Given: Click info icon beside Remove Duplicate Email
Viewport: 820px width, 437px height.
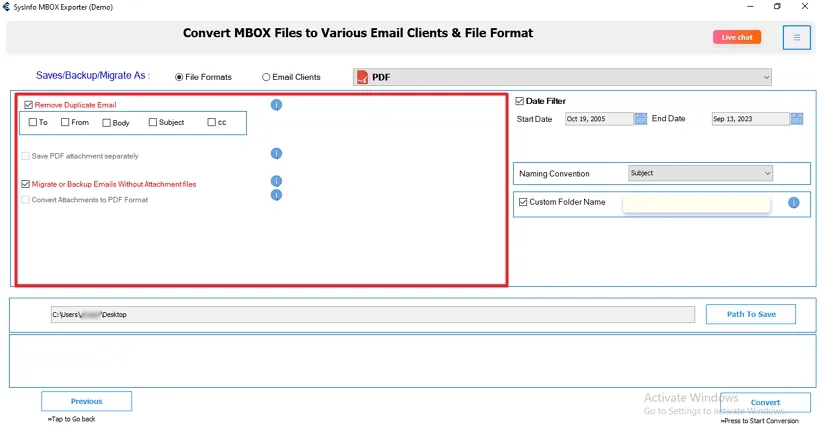Looking at the screenshot, I should pos(276,105).
